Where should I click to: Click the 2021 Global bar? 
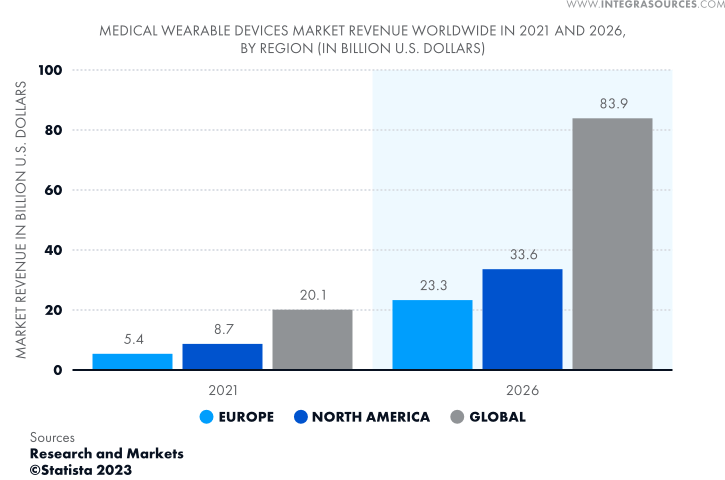pyautogui.click(x=312, y=340)
